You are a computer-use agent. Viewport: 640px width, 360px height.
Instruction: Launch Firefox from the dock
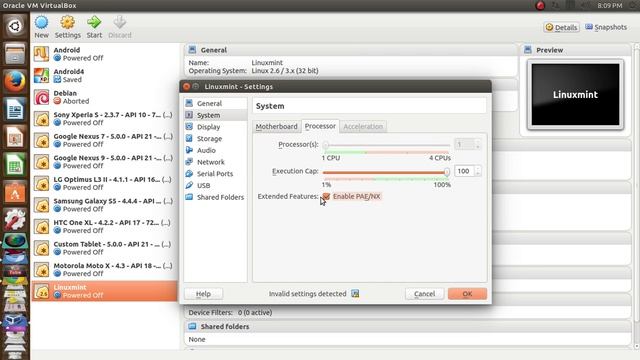tap(15, 81)
